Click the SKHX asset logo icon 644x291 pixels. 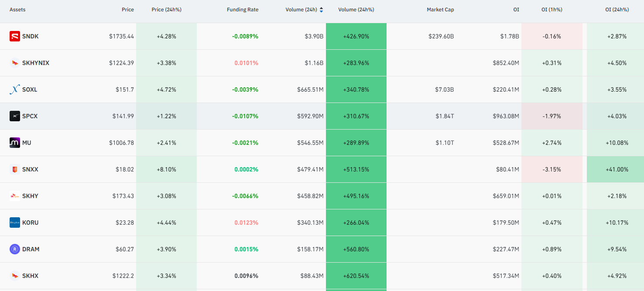click(x=15, y=276)
